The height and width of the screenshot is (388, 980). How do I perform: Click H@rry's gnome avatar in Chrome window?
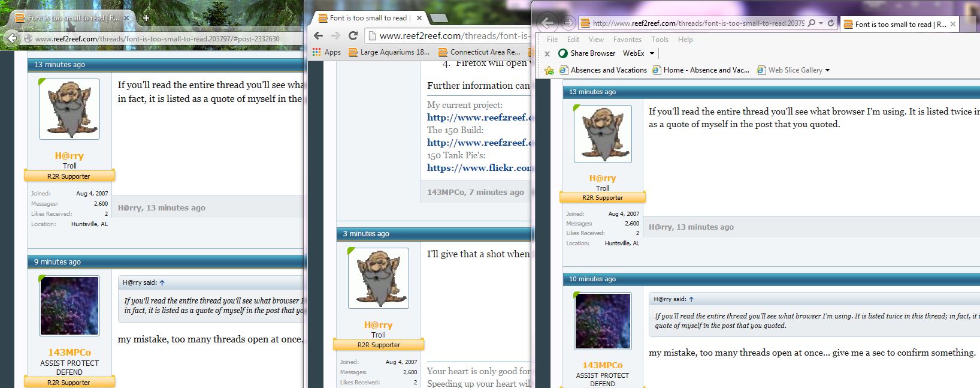[379, 278]
